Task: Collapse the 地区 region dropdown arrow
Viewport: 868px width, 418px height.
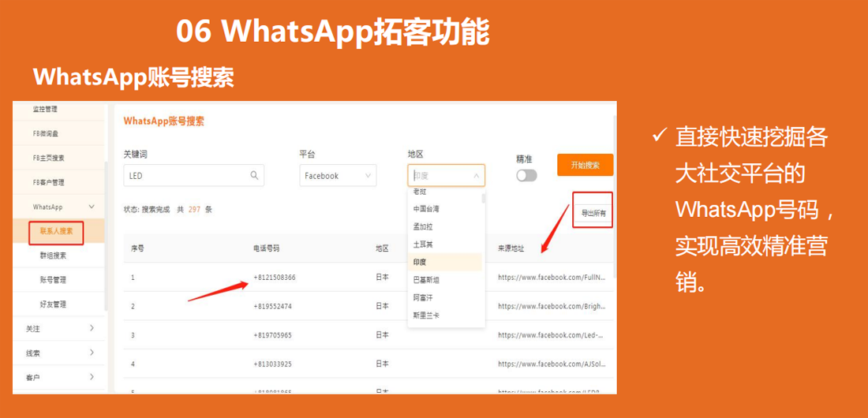Action: click(x=476, y=176)
